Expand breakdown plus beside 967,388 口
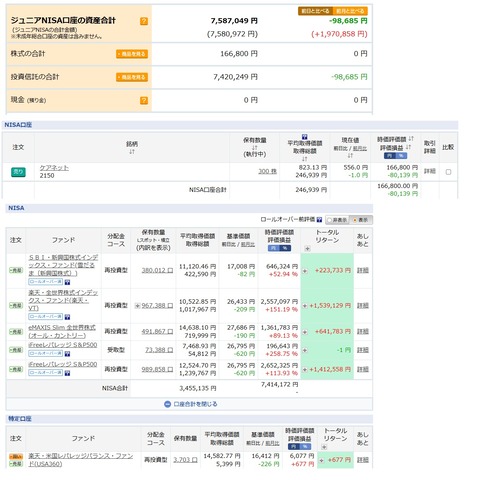This screenshot has width=480, height=480. pyautogui.click(x=137, y=306)
